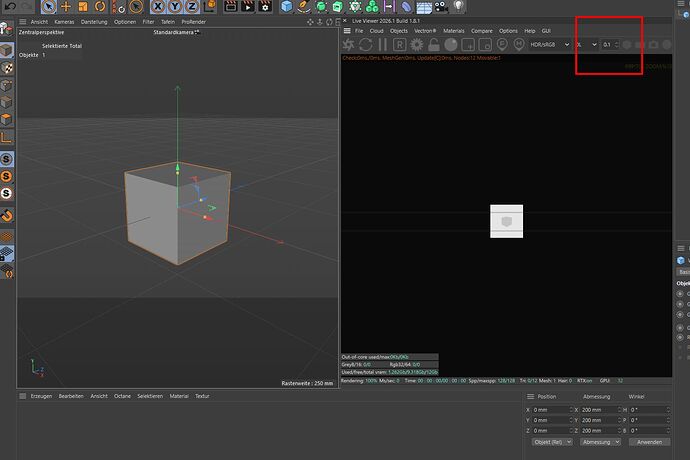The image size is (690, 460).
Task: Add a floor environment object icon
Action: (x=424, y=6)
